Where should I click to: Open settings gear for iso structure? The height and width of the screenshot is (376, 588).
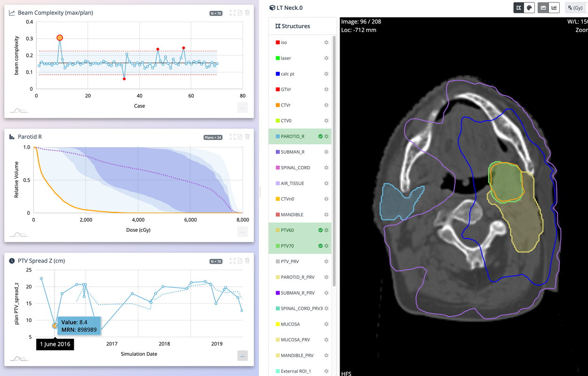[326, 43]
